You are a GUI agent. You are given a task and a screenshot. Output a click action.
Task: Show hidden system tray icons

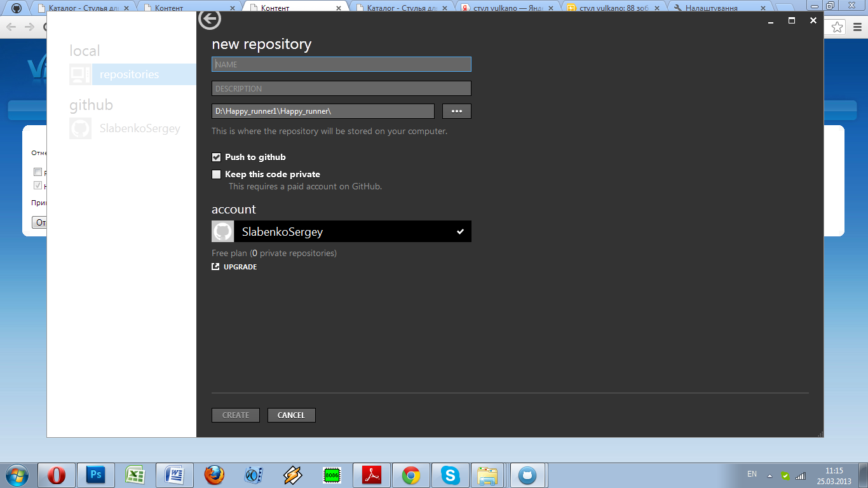(x=770, y=475)
